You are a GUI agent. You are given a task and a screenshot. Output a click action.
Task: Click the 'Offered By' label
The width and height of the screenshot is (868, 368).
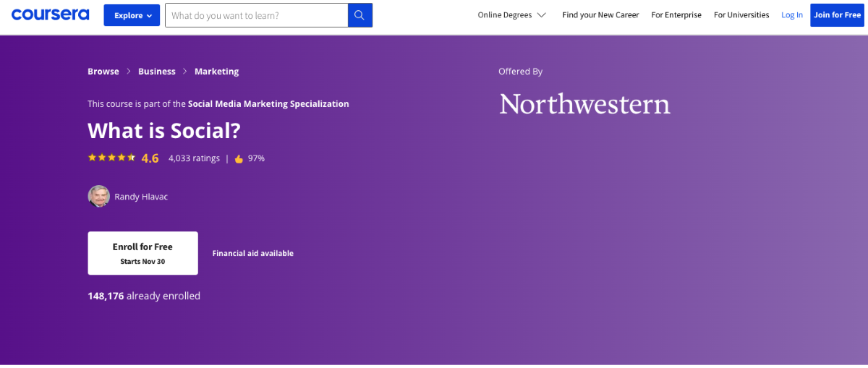[520, 72]
